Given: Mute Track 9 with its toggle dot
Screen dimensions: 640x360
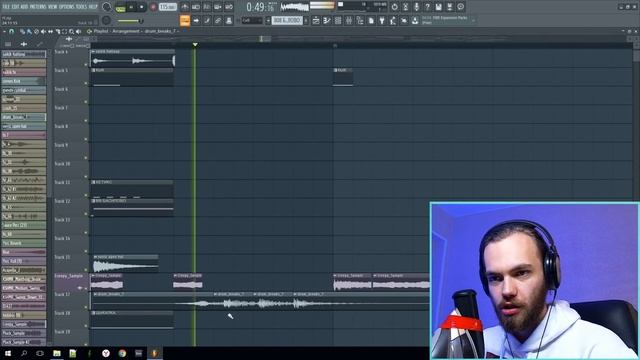Looking at the screenshot, I should (86, 158).
